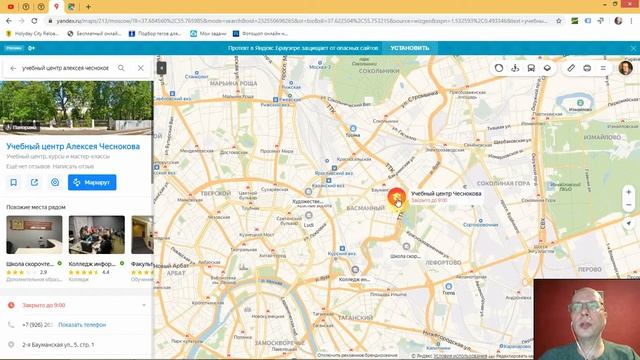640x360 pixels.
Task: Click the my-location arrow button
Action: [629, 223]
